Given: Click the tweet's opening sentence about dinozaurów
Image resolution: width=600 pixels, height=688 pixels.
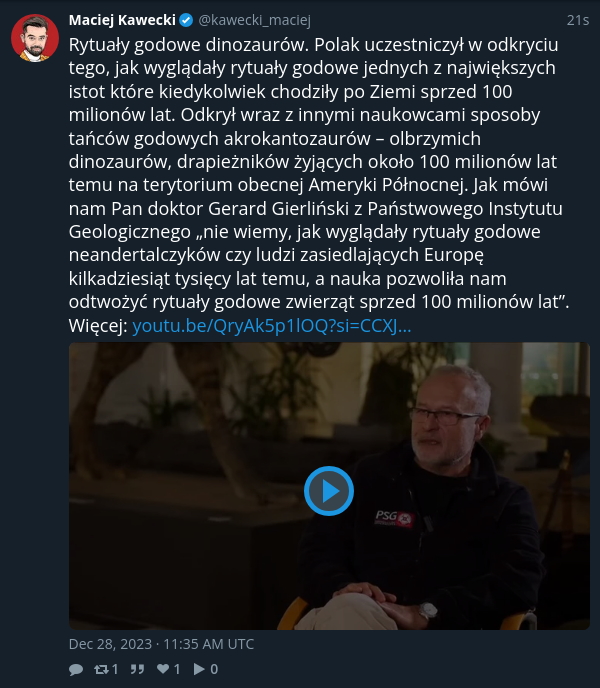Looking at the screenshot, I should tap(189, 45).
